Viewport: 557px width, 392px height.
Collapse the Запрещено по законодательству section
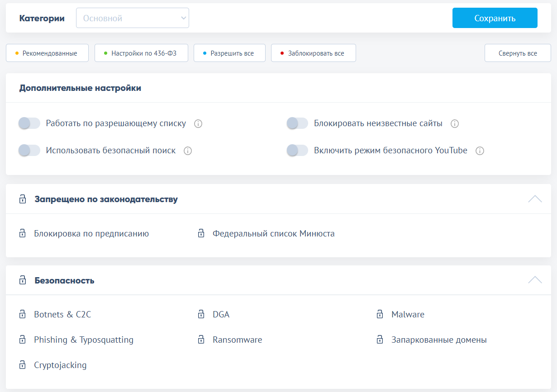click(534, 199)
